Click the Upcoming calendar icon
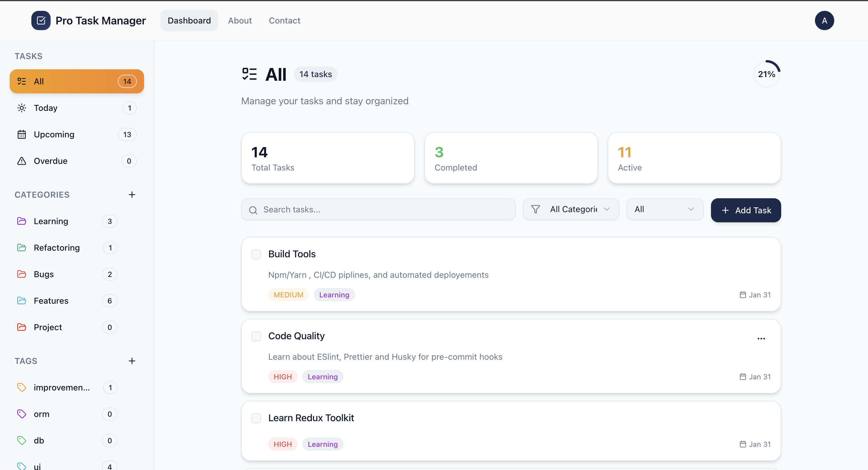The image size is (868, 470). coord(22,134)
